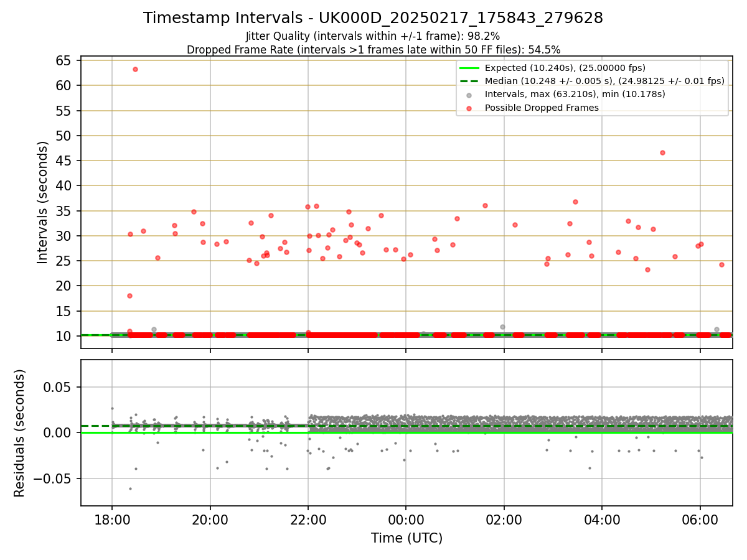Click the "Intervals (seconds)" y-axis label
This screenshot has height=560, width=747.
pyautogui.click(x=42, y=202)
